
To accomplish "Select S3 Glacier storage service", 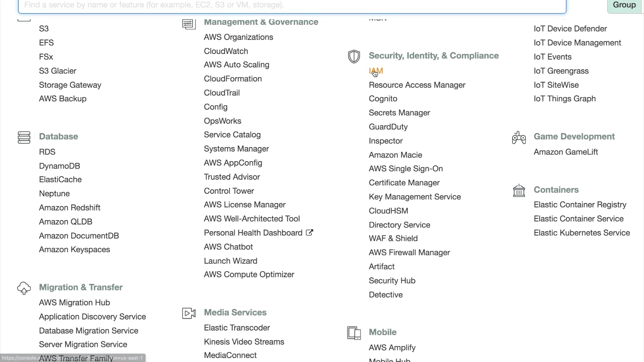I will (57, 71).
